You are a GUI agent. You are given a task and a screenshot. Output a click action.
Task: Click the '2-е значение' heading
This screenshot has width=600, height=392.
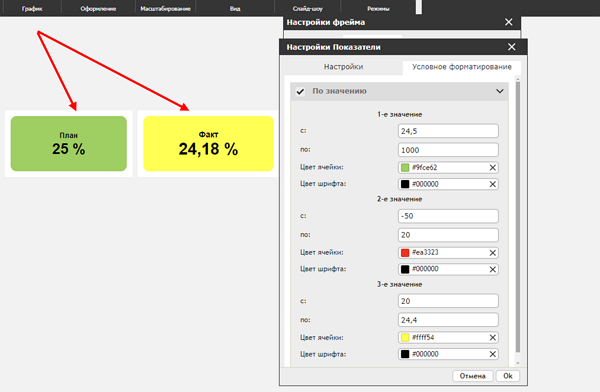399,199
